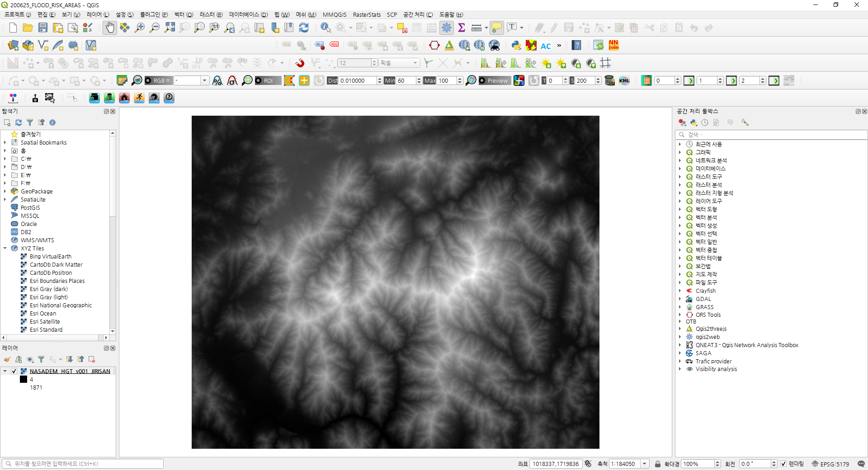Refresh the browser panel
Screen dimensions: 868x470
(19, 122)
